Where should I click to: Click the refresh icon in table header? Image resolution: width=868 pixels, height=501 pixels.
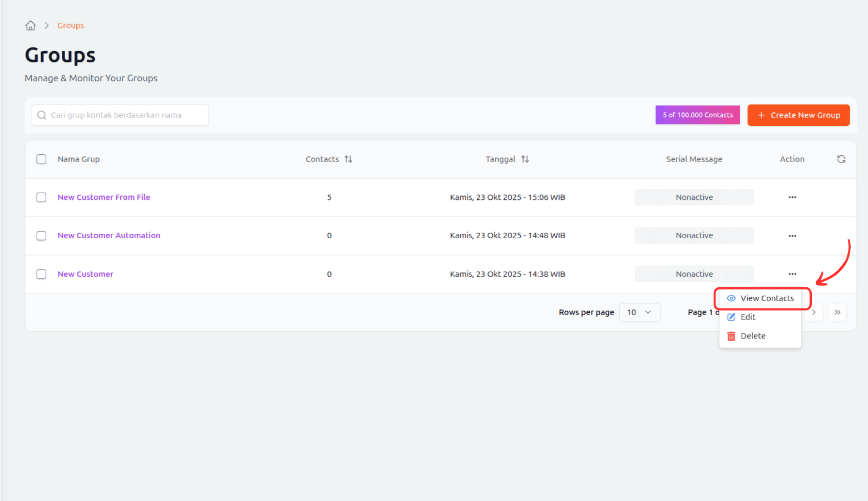(841, 159)
